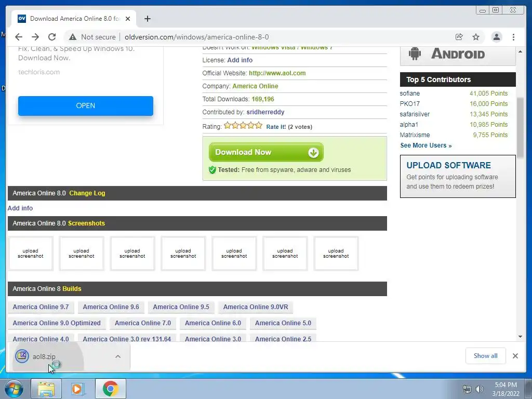
Task: Open the Windows Start menu
Action: (x=14, y=389)
